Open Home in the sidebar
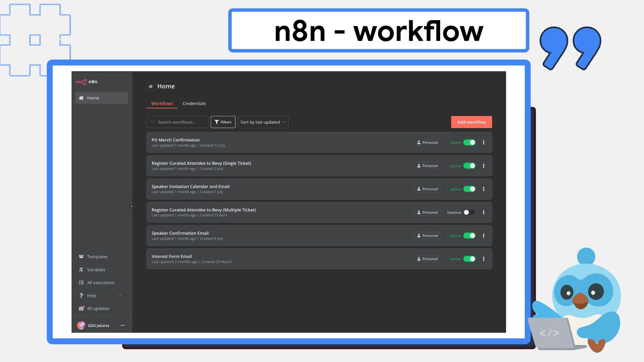644x362 pixels. tap(101, 98)
